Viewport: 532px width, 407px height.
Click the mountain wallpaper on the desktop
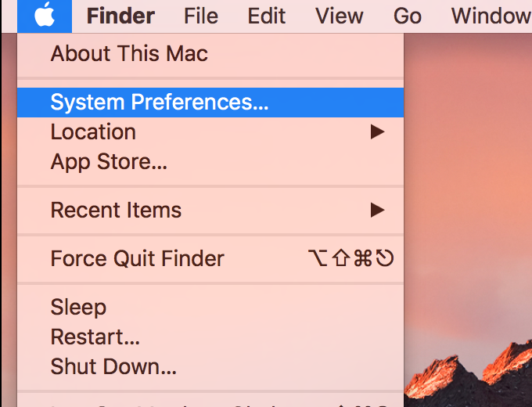(x=469, y=235)
